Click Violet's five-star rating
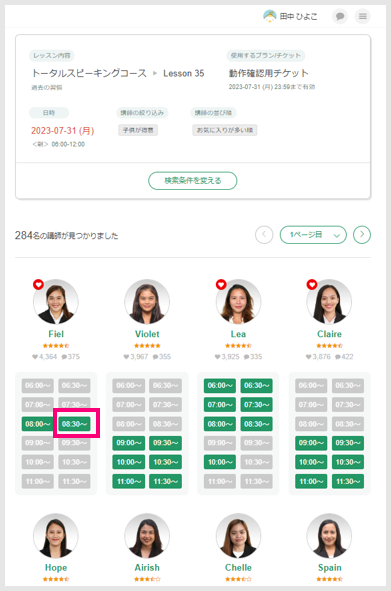Image resolution: width=391 pixels, height=591 pixels. (147, 346)
